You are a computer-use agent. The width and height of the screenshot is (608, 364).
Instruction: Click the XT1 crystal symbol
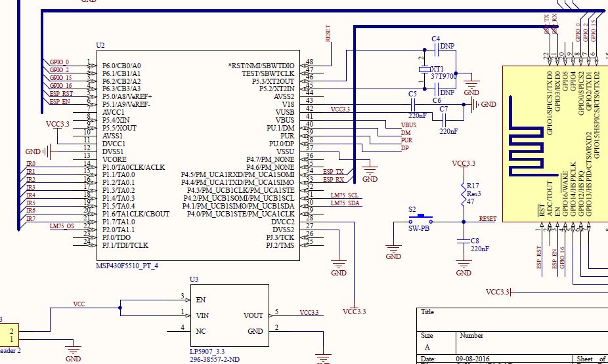coord(425,70)
